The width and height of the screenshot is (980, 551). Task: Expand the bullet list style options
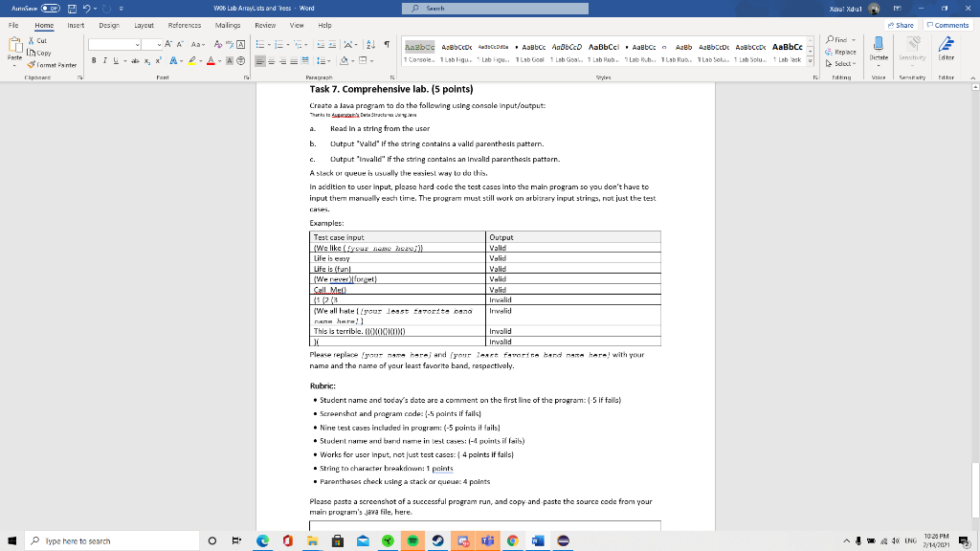tap(269, 44)
